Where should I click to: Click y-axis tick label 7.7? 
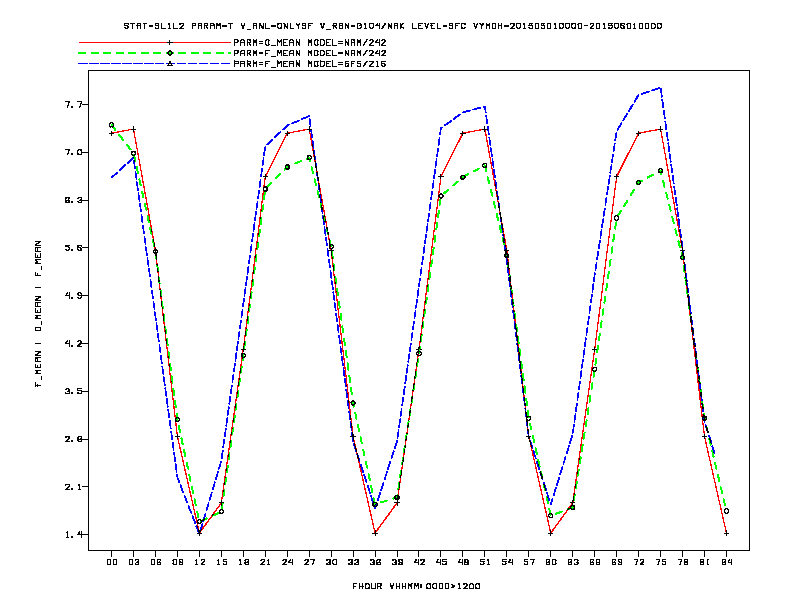[x=73, y=105]
